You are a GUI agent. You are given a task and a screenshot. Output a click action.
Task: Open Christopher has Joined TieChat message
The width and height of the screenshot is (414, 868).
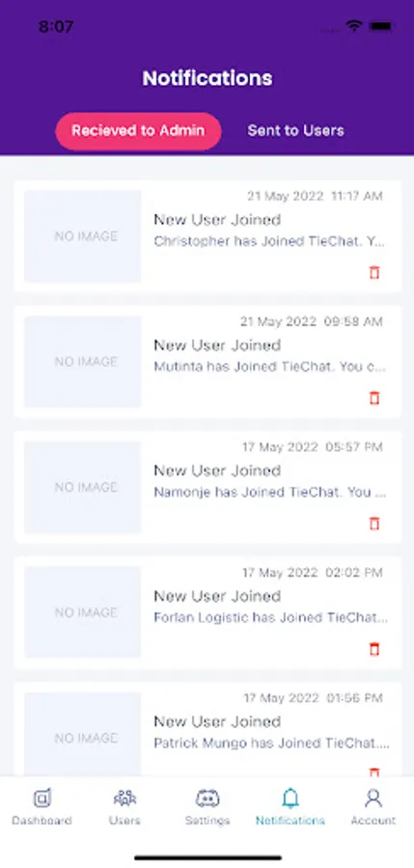click(269, 241)
